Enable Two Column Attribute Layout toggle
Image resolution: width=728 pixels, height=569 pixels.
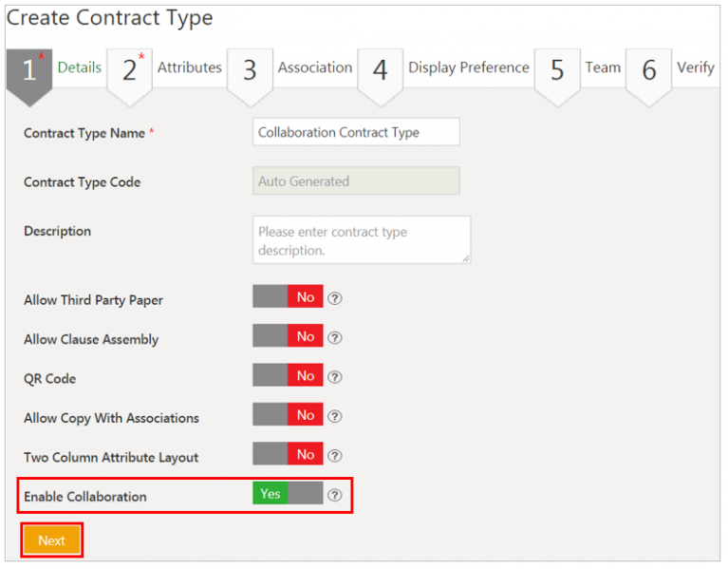coord(288,455)
